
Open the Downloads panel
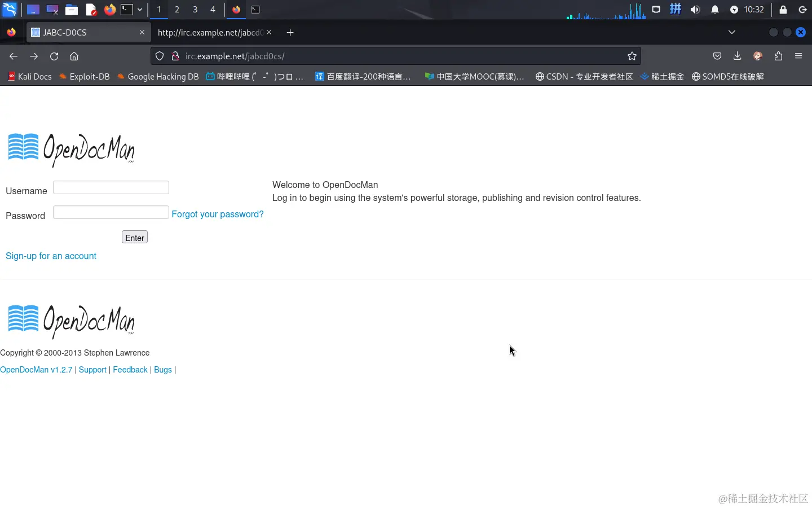coord(737,56)
